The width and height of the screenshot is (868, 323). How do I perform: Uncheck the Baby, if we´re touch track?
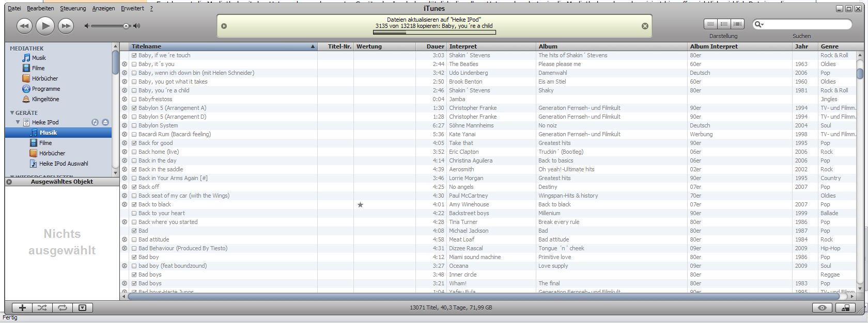(134, 55)
